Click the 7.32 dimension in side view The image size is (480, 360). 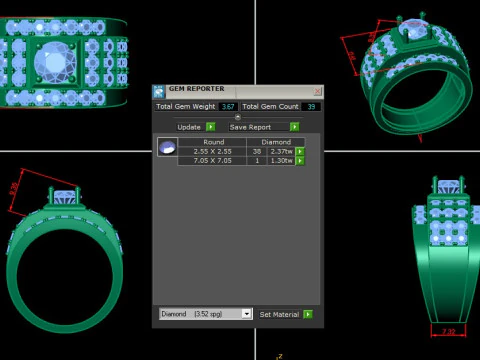click(x=449, y=331)
